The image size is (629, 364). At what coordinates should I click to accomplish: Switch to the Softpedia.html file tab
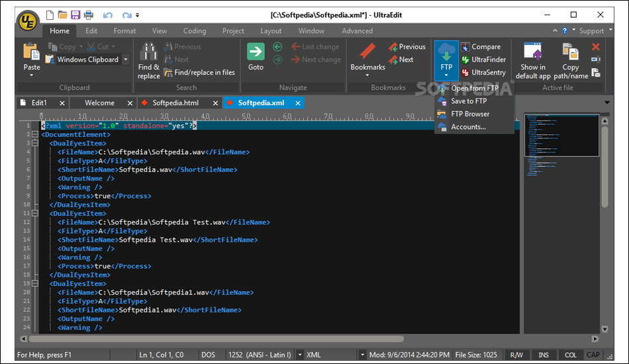click(x=175, y=103)
